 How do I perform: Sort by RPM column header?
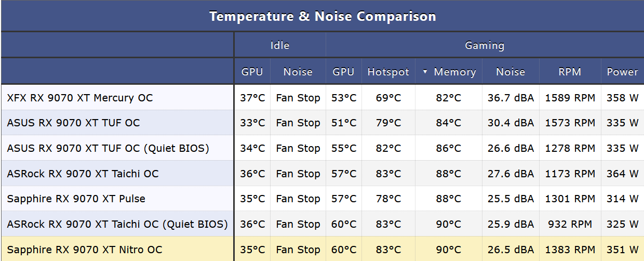(570, 72)
